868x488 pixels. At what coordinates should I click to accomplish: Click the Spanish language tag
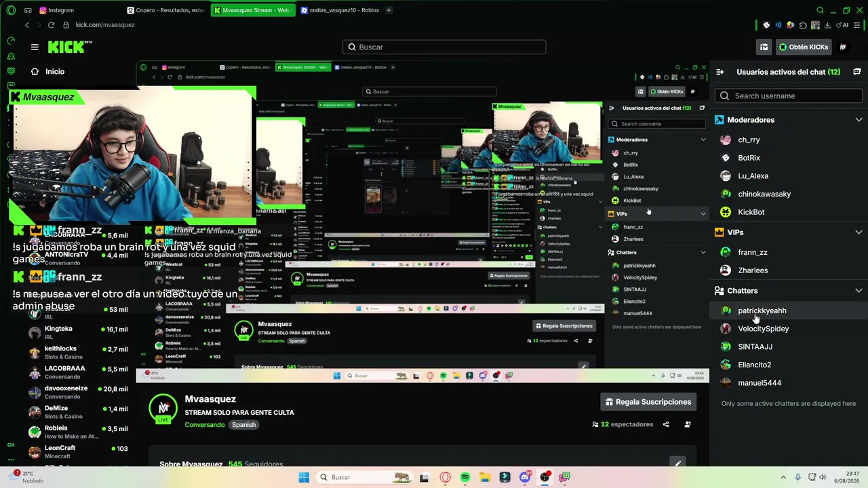[243, 425]
